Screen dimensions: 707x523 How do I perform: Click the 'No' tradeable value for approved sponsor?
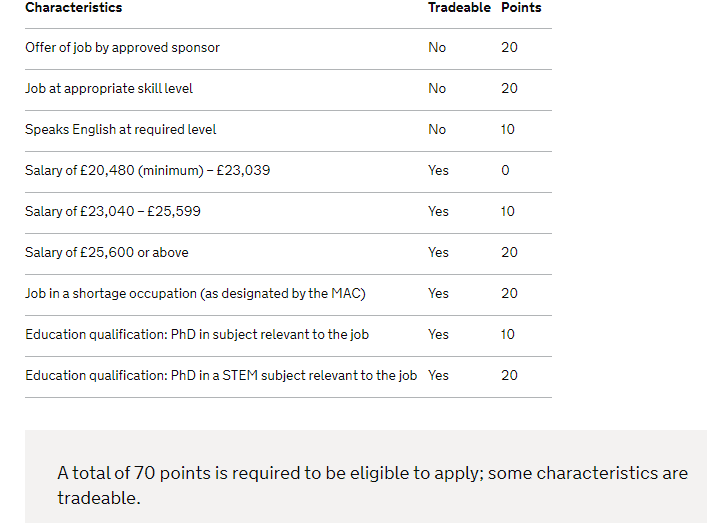tap(437, 48)
